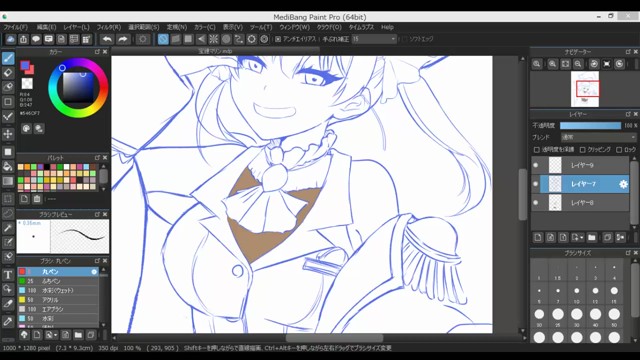Screen dimensions: 640x360
Task: Select the Brush tool in left toolbar
Action: (x=8, y=58)
